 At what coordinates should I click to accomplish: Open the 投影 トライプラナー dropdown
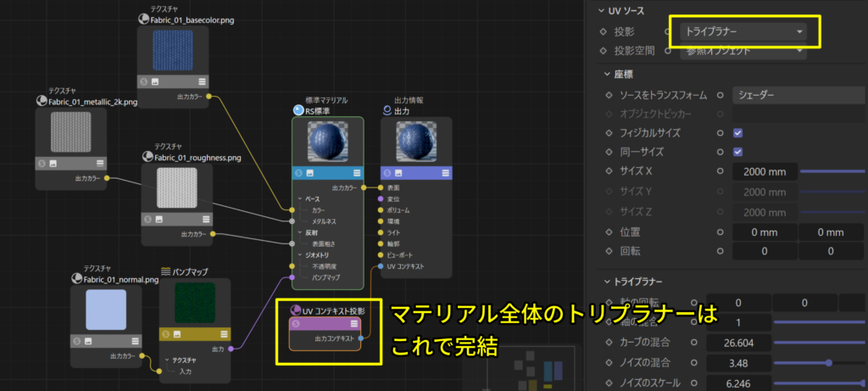743,31
